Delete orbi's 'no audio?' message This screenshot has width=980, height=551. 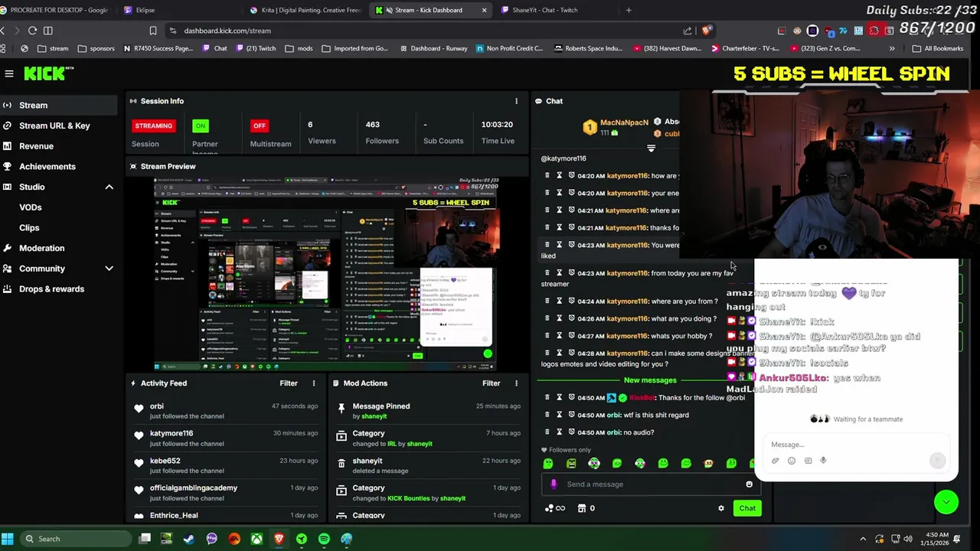point(547,432)
